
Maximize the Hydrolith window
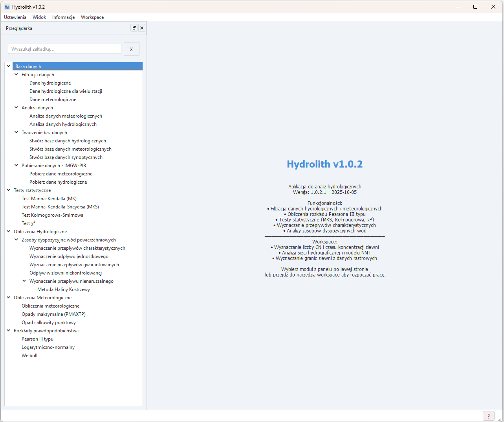click(475, 7)
